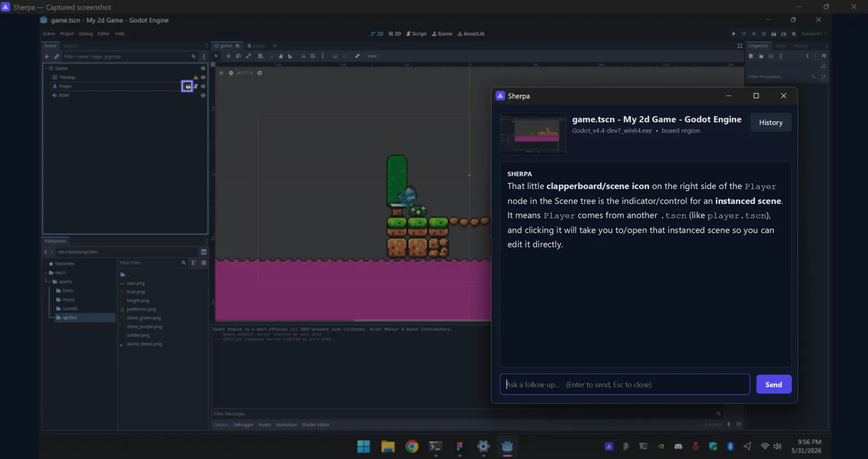The image size is (868, 459).
Task: Toggle visibility of Player node
Action: (203, 86)
